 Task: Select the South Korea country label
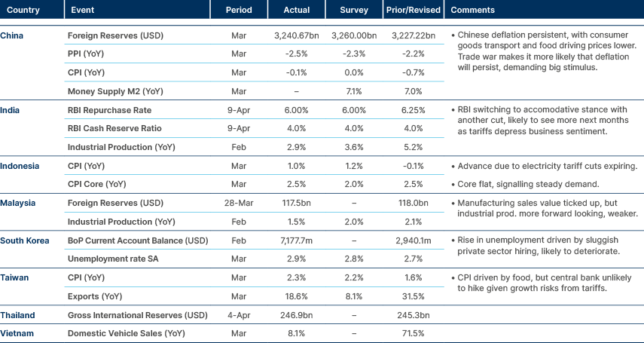click(25, 240)
